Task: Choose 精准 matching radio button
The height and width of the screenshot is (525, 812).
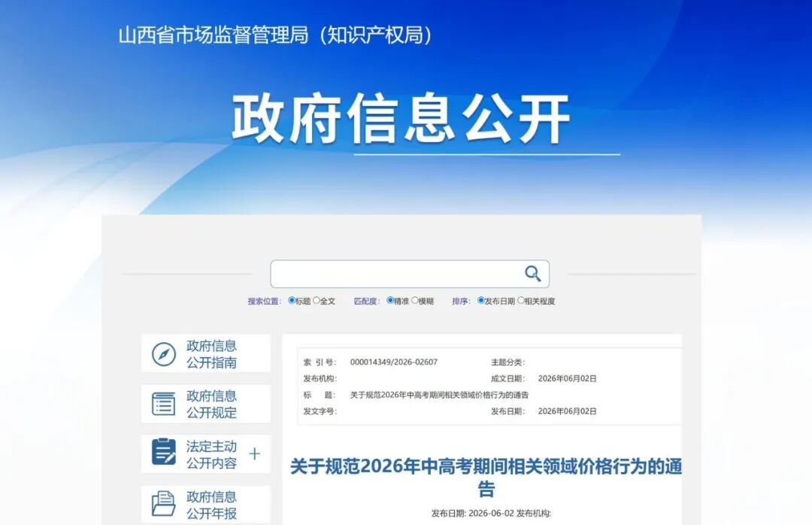Action: pos(390,301)
